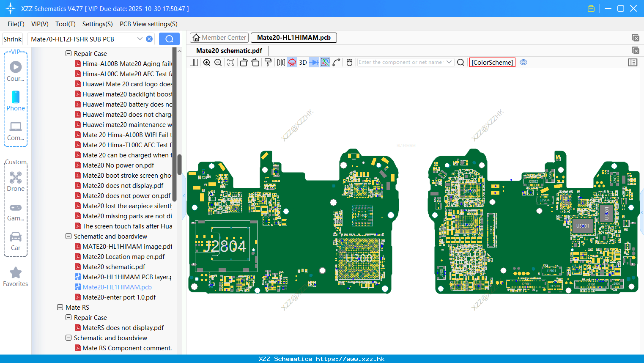Open the component name dropdown arrow
This screenshot has width=644, height=363.
coord(449,62)
